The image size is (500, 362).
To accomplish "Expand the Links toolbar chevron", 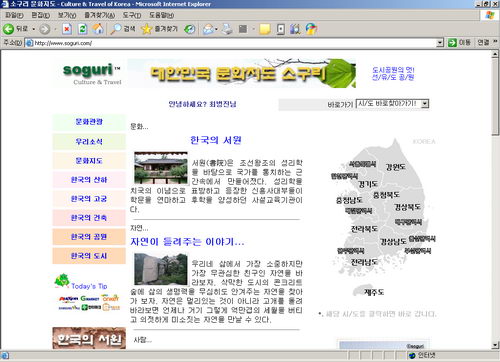I will point(495,42).
